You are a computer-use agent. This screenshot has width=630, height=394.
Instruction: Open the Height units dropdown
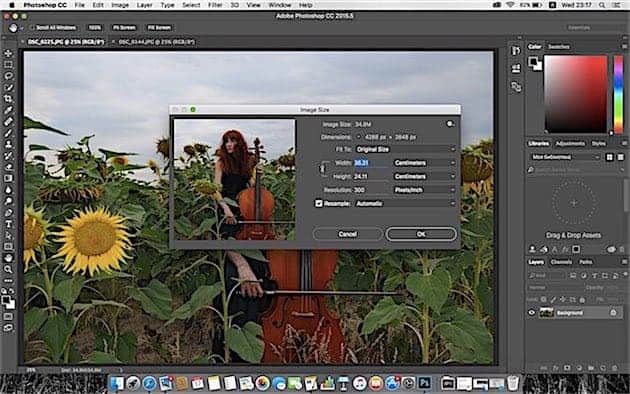click(424, 176)
